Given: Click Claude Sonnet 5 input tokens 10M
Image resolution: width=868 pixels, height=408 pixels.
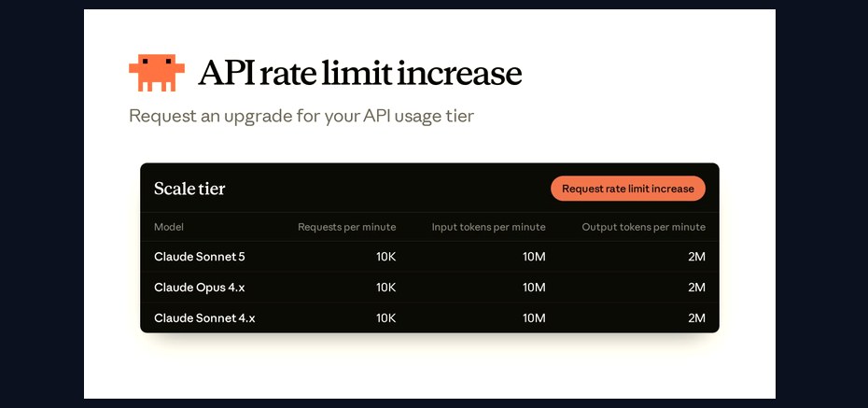Looking at the screenshot, I should 534,257.
